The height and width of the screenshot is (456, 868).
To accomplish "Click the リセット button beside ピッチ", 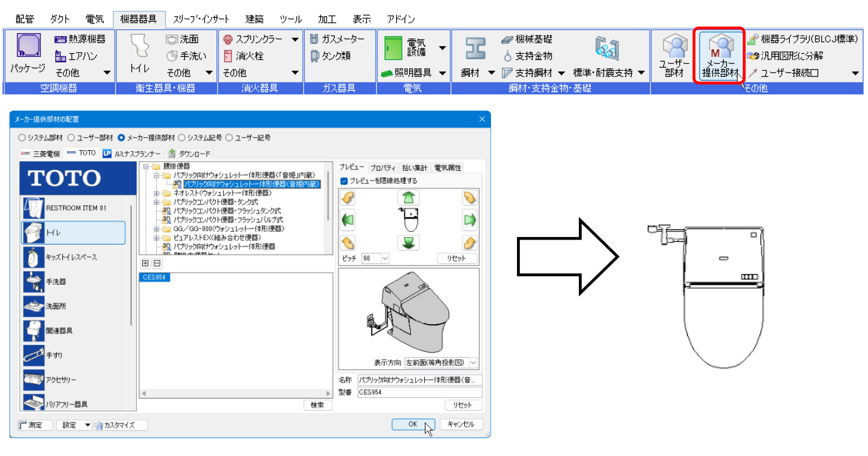I will (456, 259).
